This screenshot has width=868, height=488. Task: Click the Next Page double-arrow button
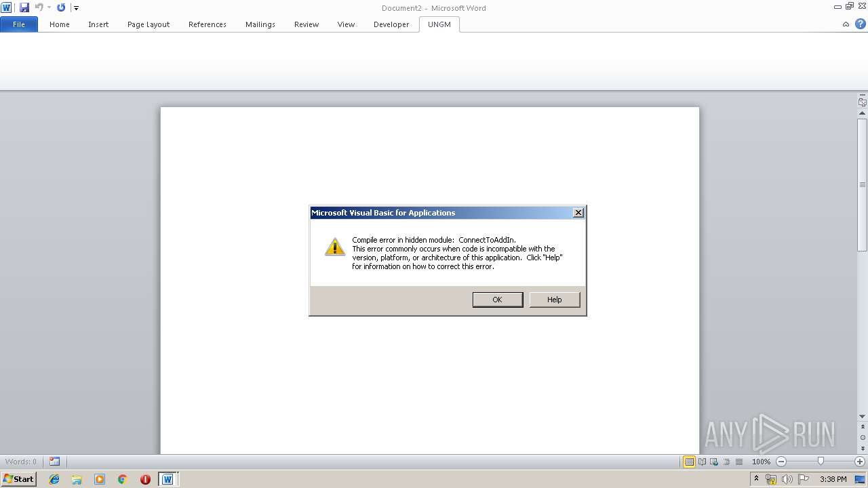click(863, 448)
